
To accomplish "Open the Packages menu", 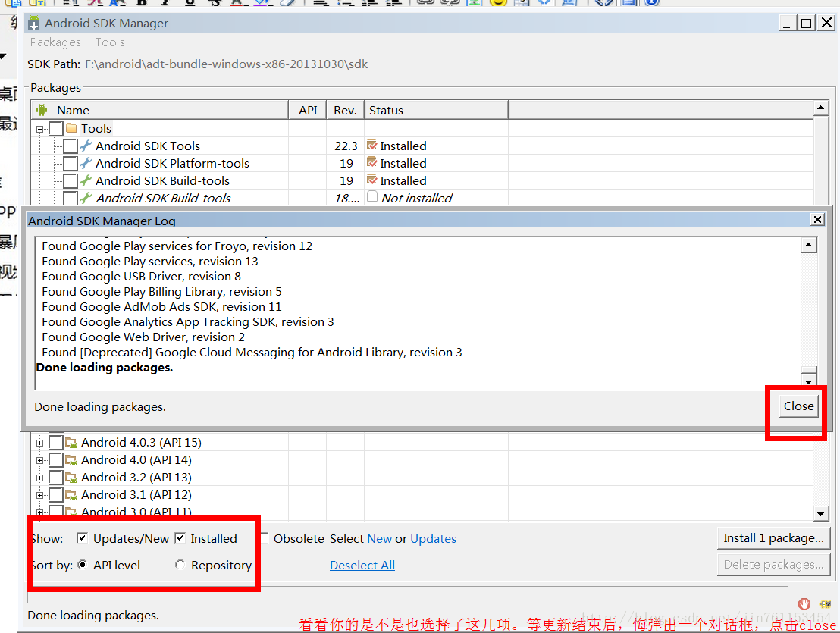I will 55,42.
